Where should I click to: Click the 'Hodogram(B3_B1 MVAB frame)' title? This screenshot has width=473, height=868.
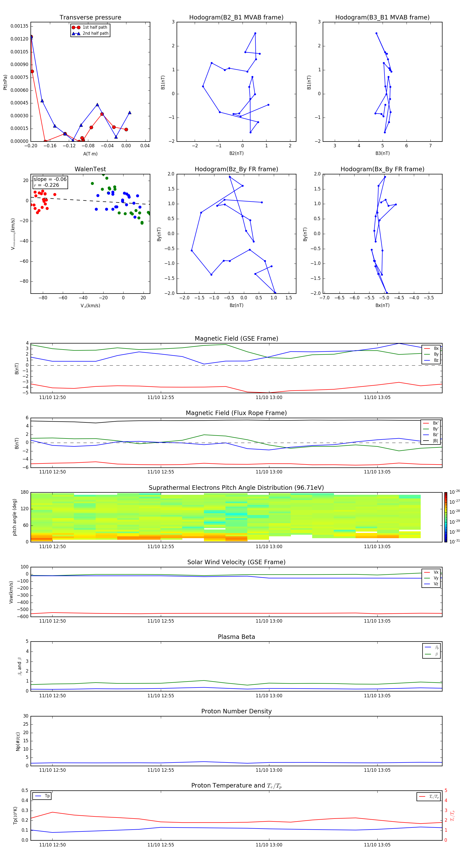pos(382,18)
